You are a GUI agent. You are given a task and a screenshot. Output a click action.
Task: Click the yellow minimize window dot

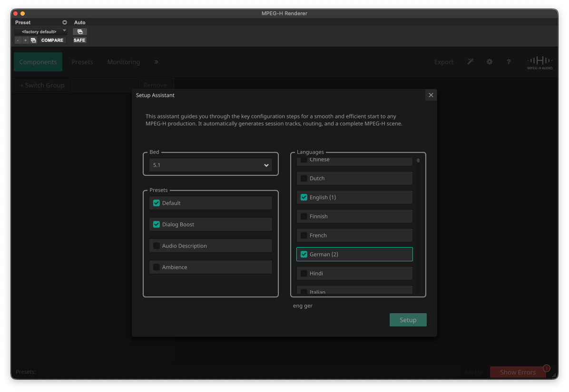pyautogui.click(x=22, y=13)
